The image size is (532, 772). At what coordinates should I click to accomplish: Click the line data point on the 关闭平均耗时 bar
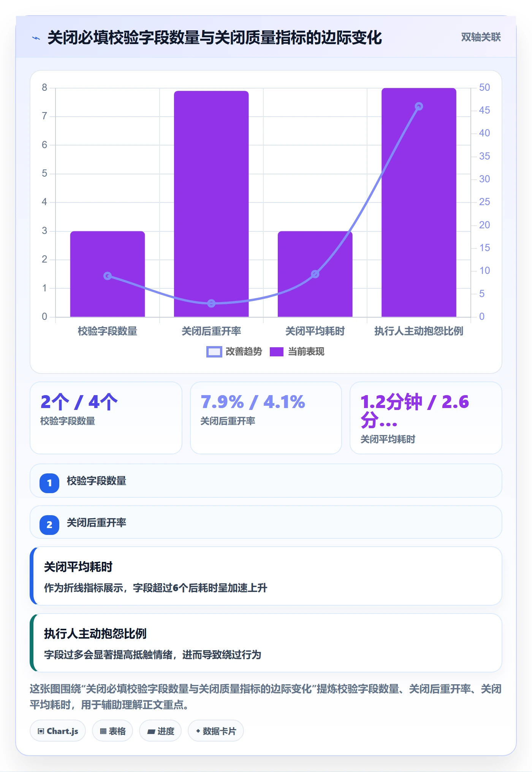[315, 274]
